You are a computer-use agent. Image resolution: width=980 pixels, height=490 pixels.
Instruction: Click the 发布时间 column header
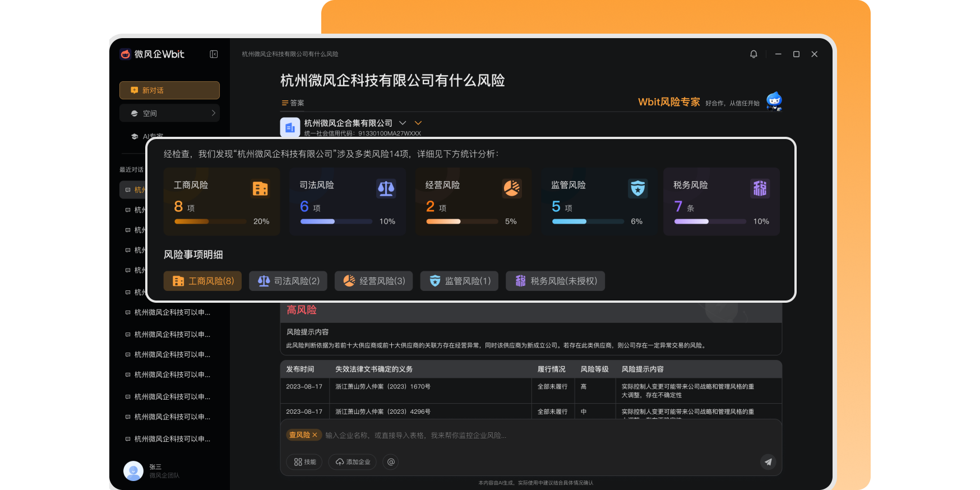click(300, 369)
